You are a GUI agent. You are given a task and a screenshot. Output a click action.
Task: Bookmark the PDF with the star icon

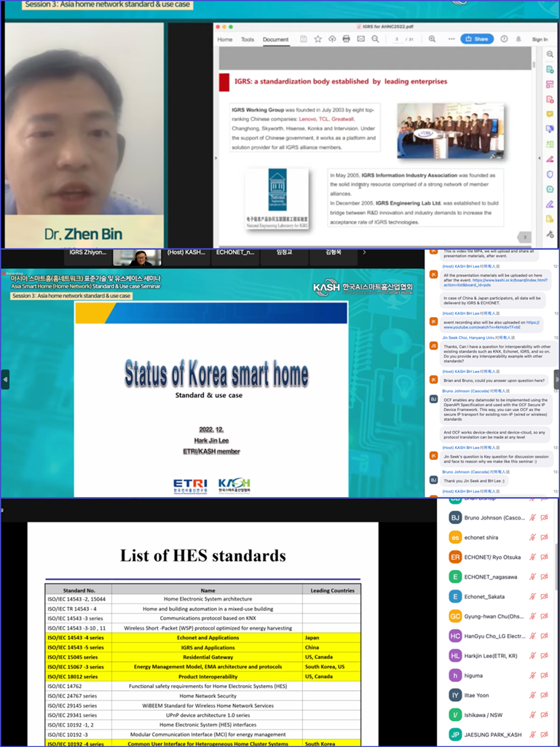318,39
